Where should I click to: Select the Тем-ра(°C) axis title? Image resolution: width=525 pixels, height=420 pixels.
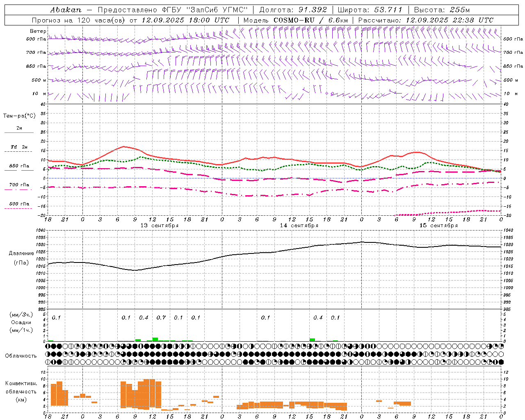click(19, 116)
